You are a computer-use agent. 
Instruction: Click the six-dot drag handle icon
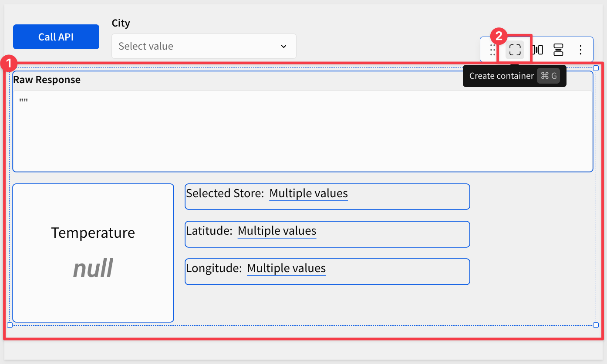coord(493,50)
